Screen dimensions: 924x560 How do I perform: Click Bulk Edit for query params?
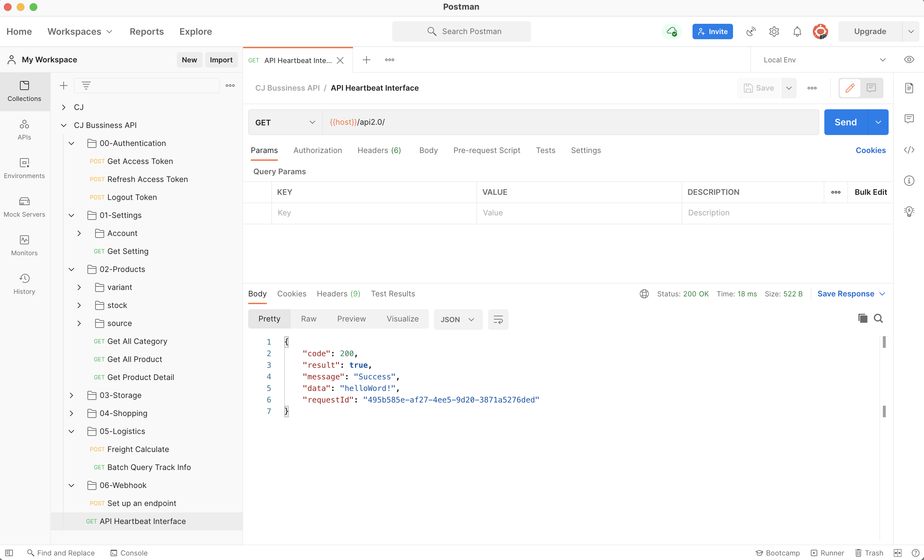coord(870,192)
